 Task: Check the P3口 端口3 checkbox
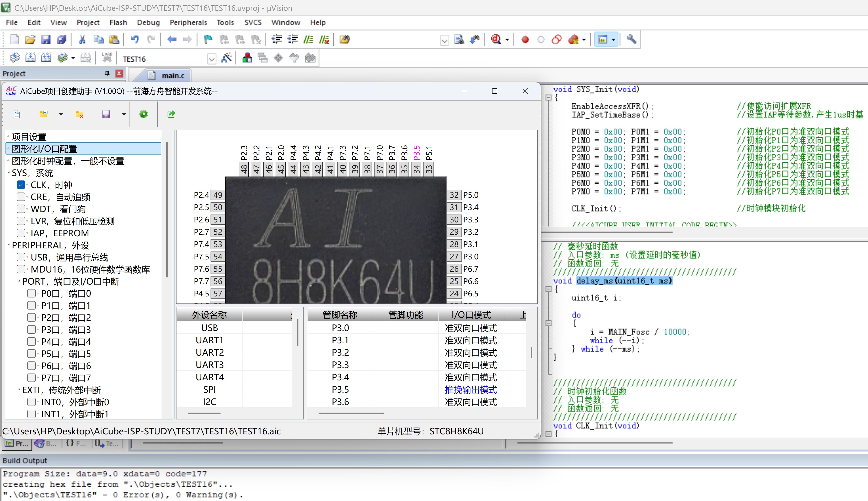32,329
